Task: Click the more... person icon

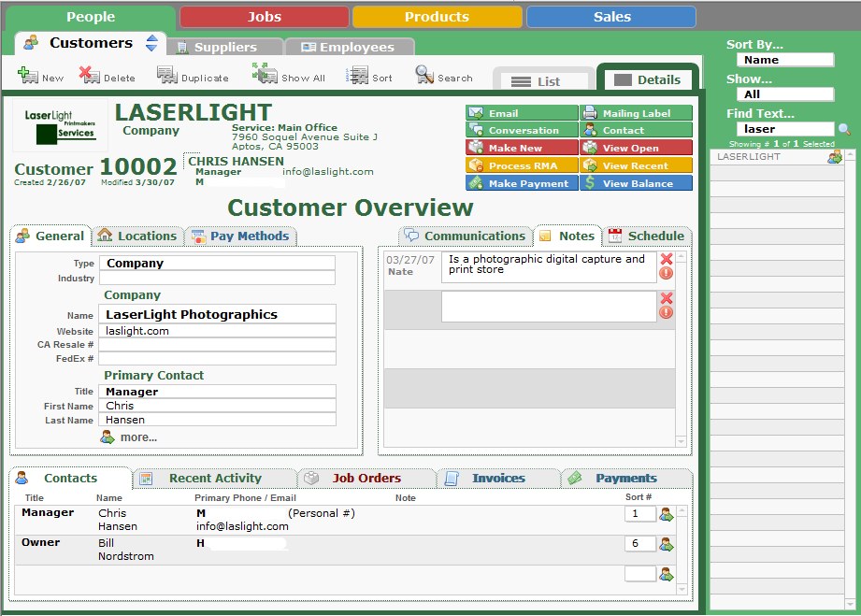Action: [108, 437]
